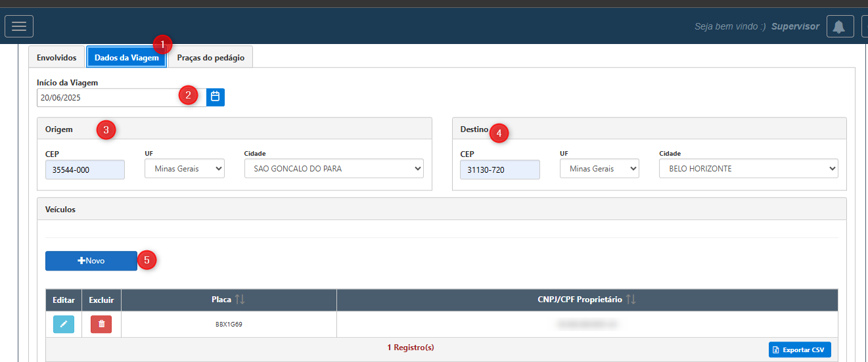Expand the Destino UF dropdown
The image size is (868, 362).
[599, 169]
